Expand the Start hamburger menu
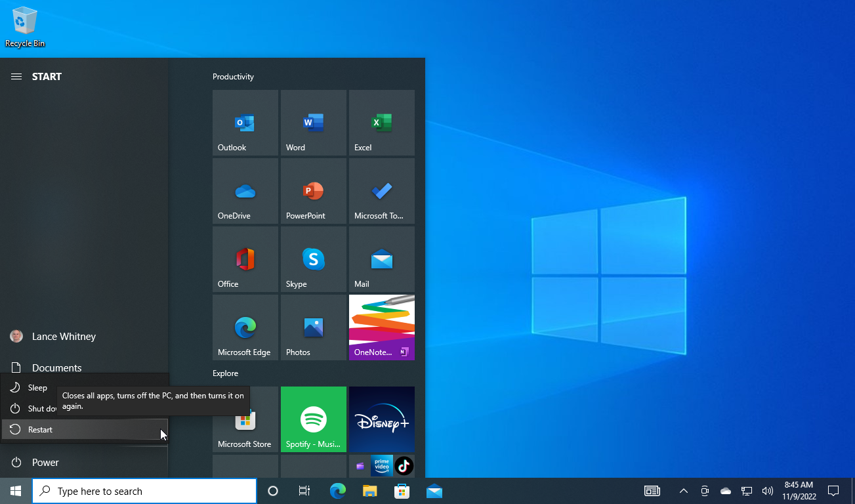 [16, 77]
